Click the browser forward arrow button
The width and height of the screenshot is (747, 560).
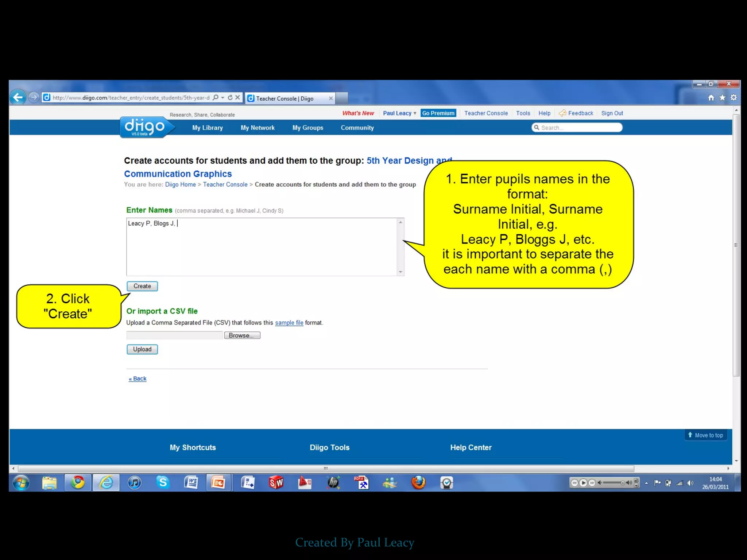pos(34,97)
